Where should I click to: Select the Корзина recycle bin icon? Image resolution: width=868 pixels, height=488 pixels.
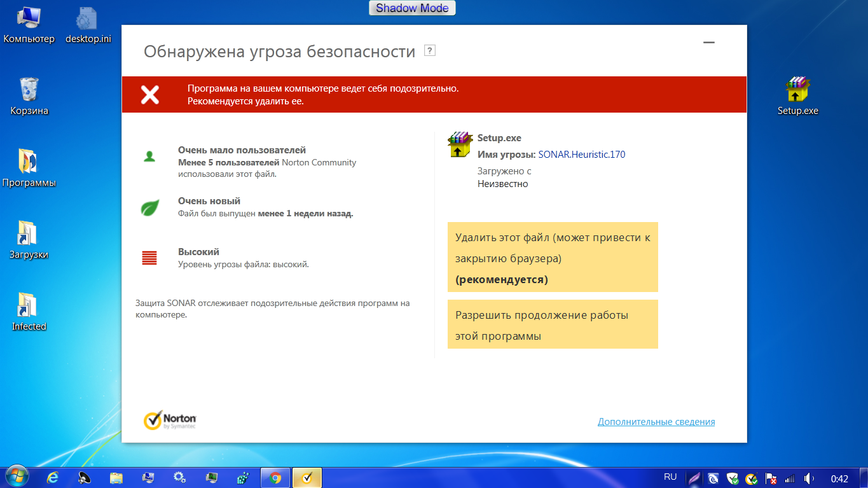coord(29,97)
